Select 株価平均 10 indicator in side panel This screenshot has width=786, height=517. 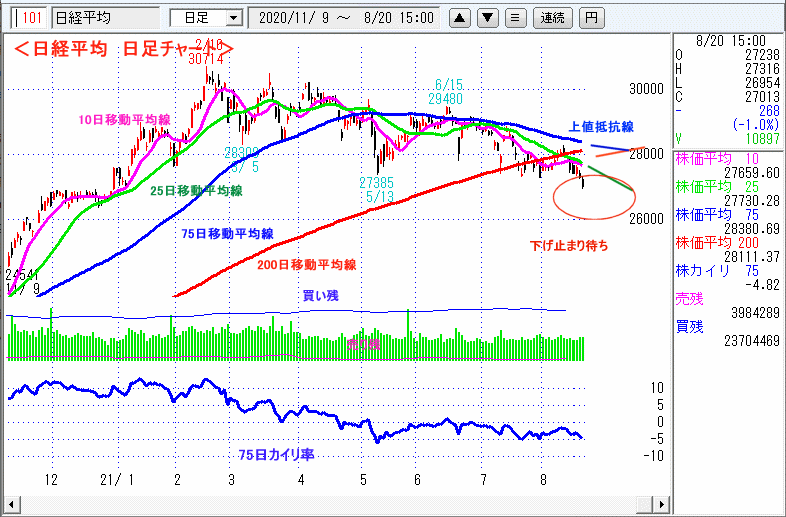(x=727, y=160)
